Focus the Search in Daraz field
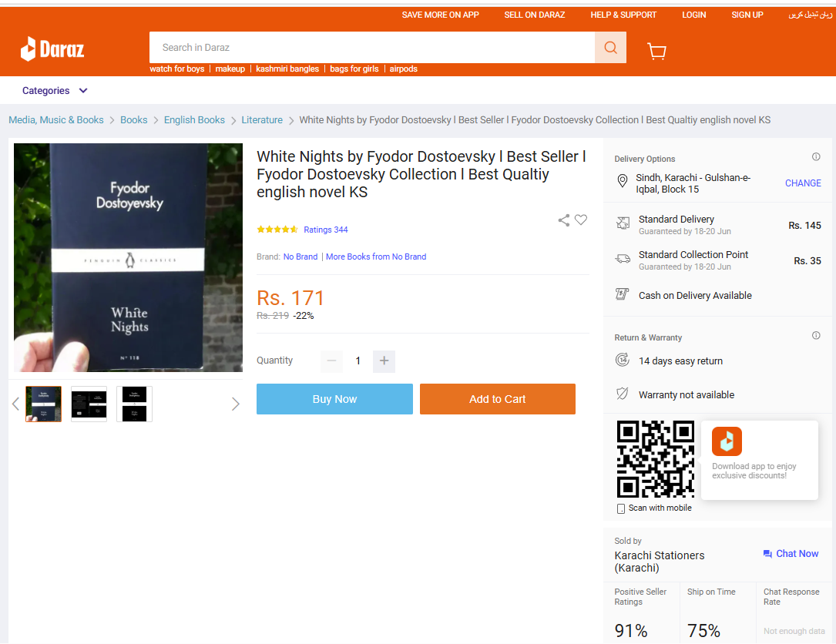836x644 pixels. pyautogui.click(x=372, y=48)
